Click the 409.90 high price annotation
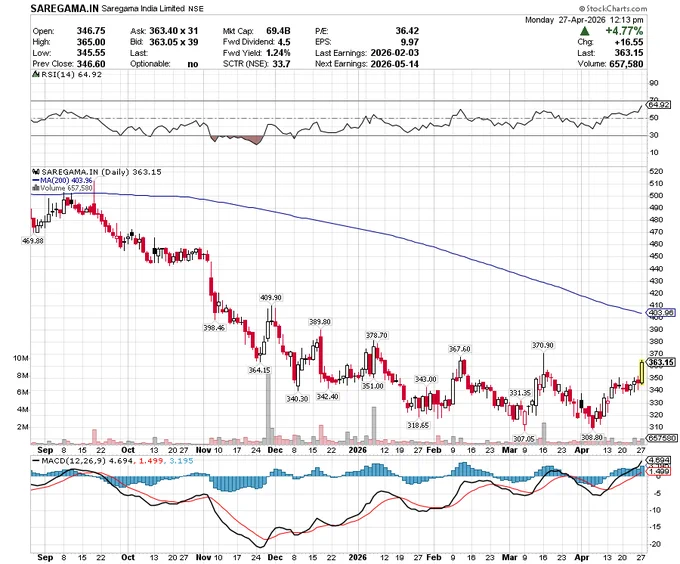Screen dimensions: 680x564 pyautogui.click(x=271, y=298)
